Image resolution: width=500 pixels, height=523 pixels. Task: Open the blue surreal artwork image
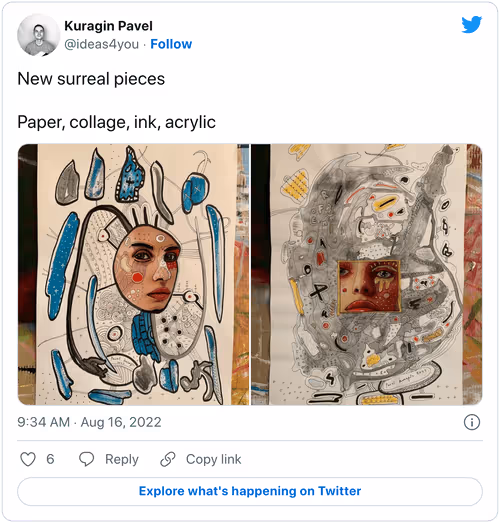(x=133, y=275)
